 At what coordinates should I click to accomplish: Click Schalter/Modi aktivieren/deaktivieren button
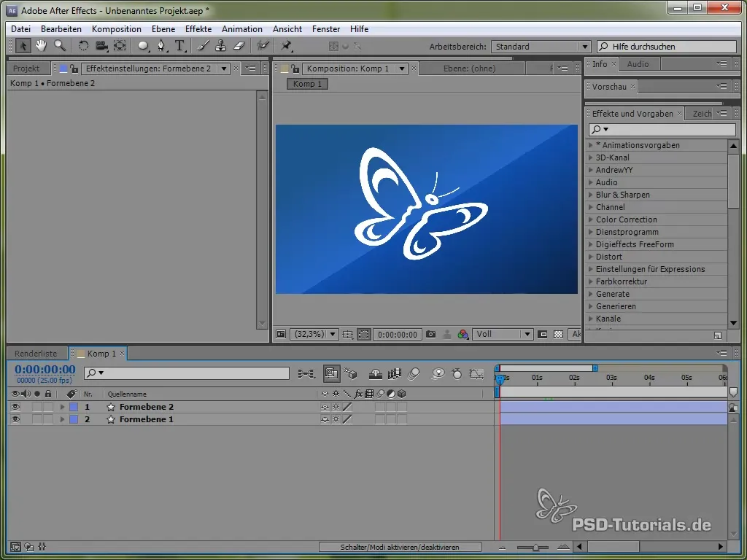[x=400, y=547]
